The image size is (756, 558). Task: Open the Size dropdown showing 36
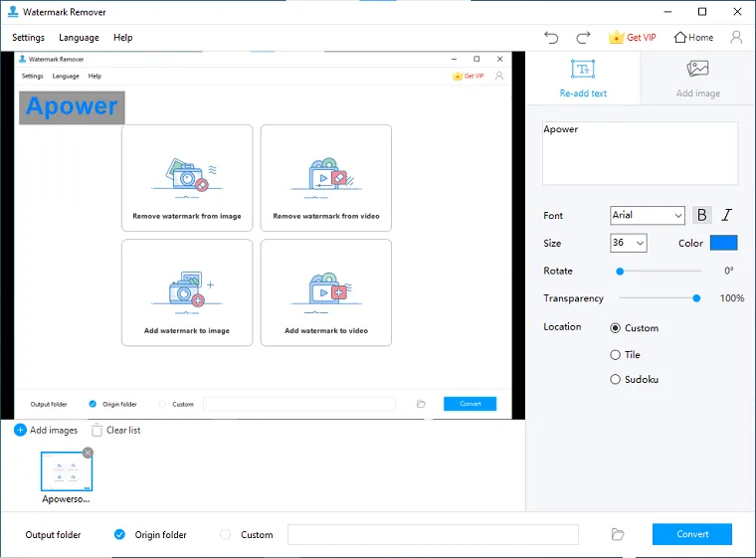tap(629, 243)
